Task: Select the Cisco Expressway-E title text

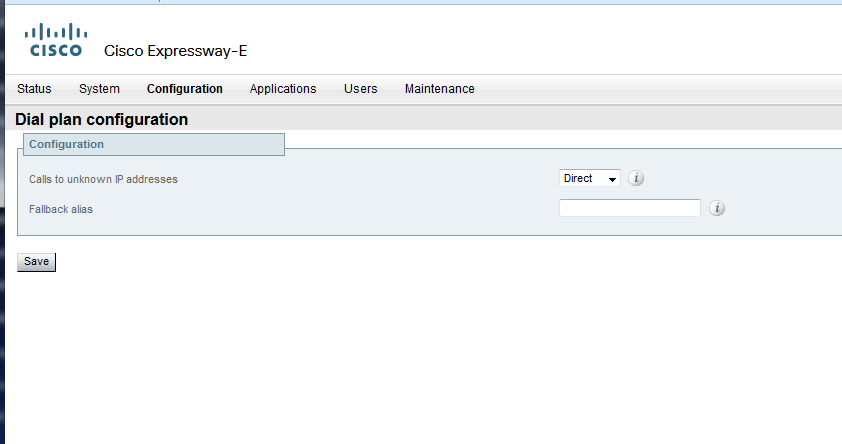Action: pyautogui.click(x=176, y=51)
